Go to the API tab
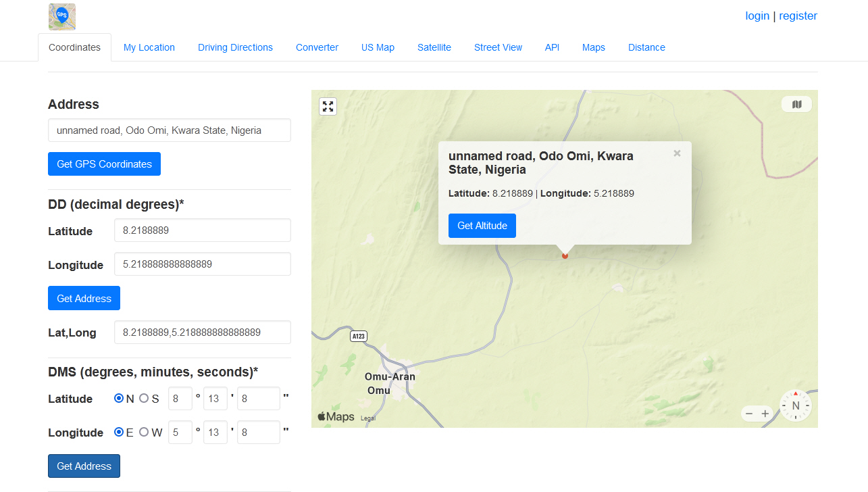 click(552, 47)
